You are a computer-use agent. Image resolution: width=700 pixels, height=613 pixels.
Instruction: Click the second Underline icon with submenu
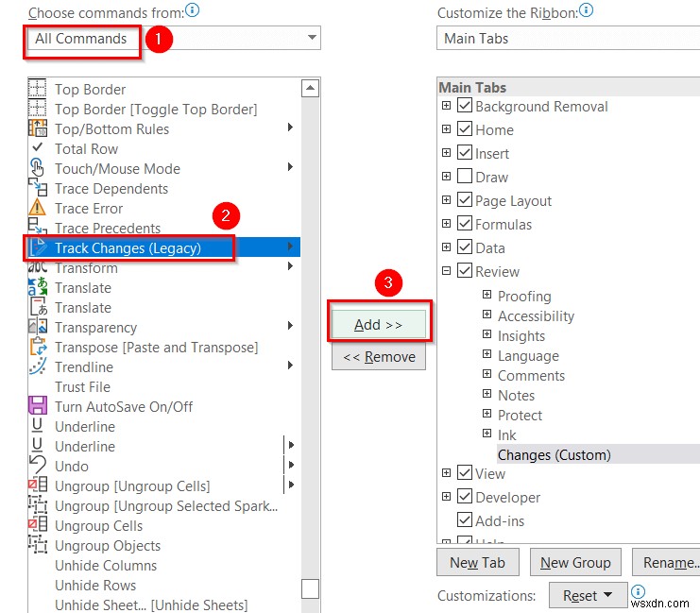click(38, 445)
